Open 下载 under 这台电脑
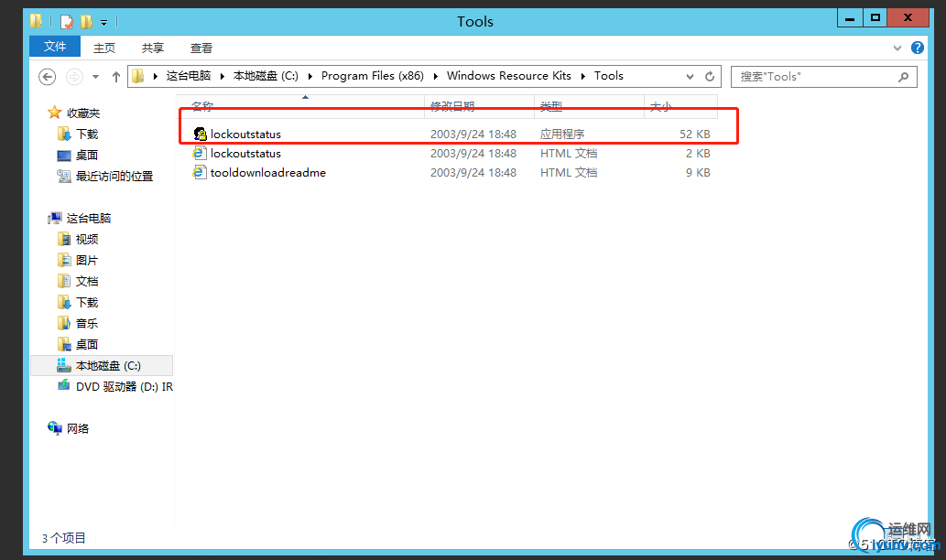This screenshot has width=946, height=560. point(87,303)
